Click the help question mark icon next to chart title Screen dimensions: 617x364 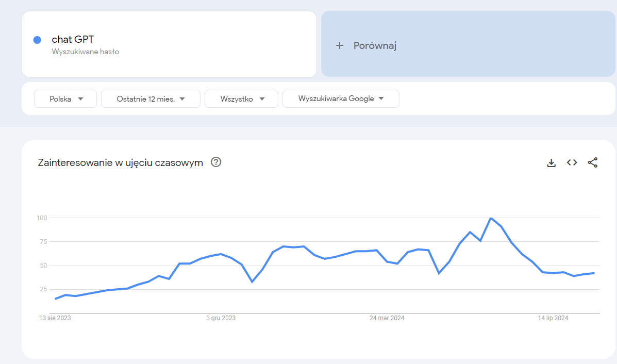[216, 162]
